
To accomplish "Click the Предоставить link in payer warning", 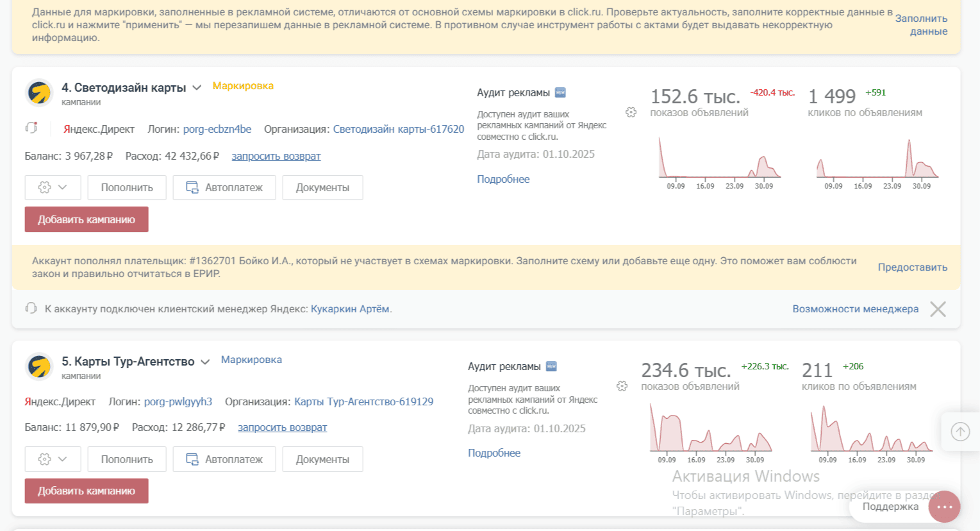I will click(913, 267).
